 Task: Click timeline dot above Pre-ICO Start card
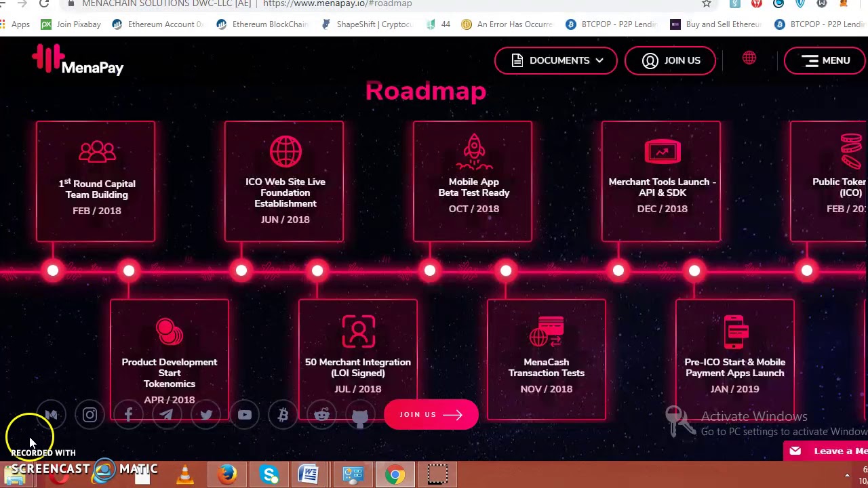(694, 271)
